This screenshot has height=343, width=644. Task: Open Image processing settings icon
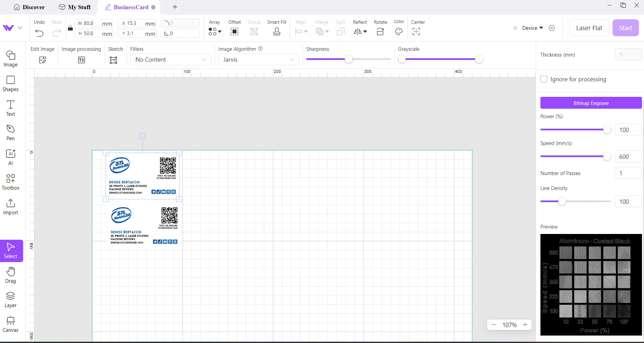pos(81,60)
